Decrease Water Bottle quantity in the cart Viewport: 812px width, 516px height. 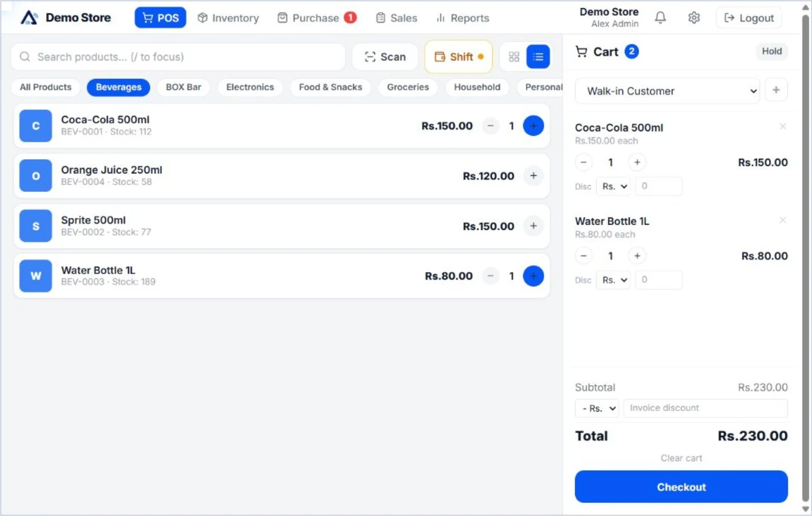click(x=583, y=255)
